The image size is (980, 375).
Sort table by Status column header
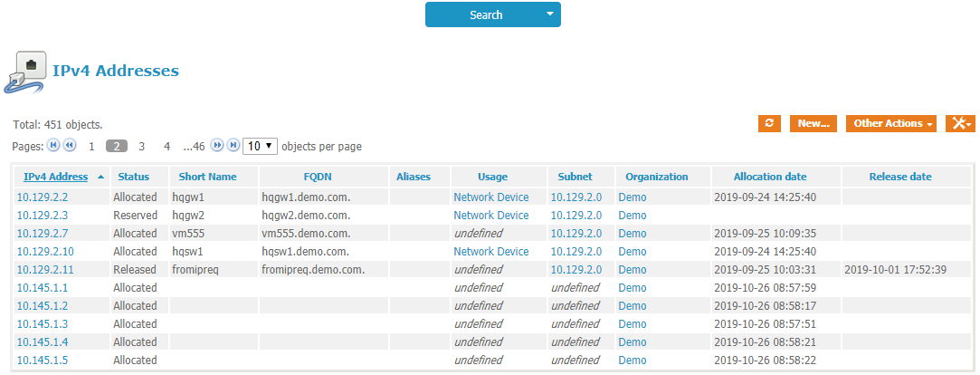[x=133, y=177]
